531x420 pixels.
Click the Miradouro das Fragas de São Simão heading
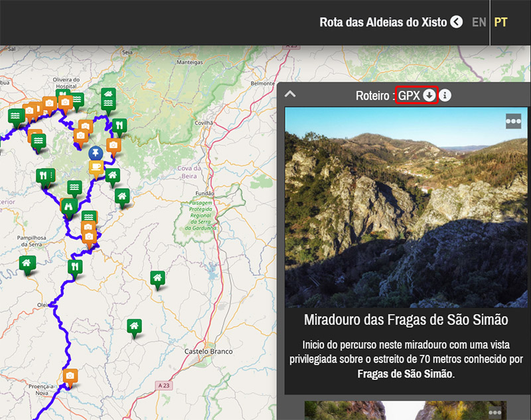[x=406, y=320]
